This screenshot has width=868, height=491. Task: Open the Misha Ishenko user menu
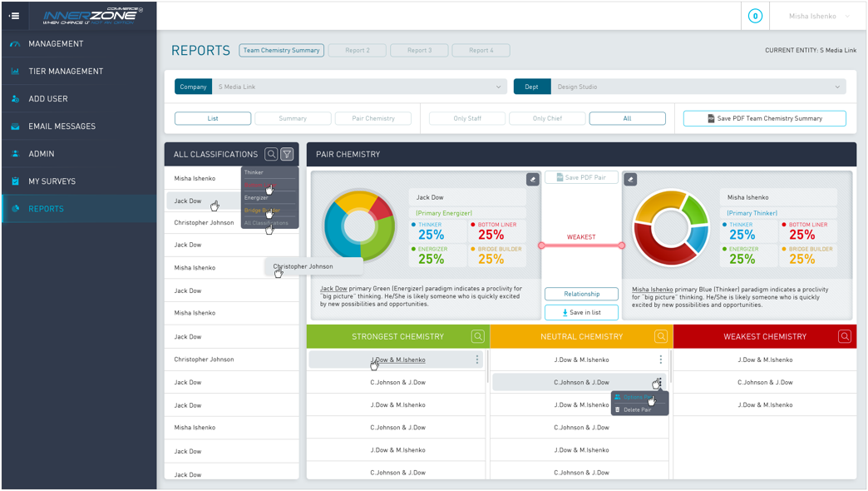819,16
